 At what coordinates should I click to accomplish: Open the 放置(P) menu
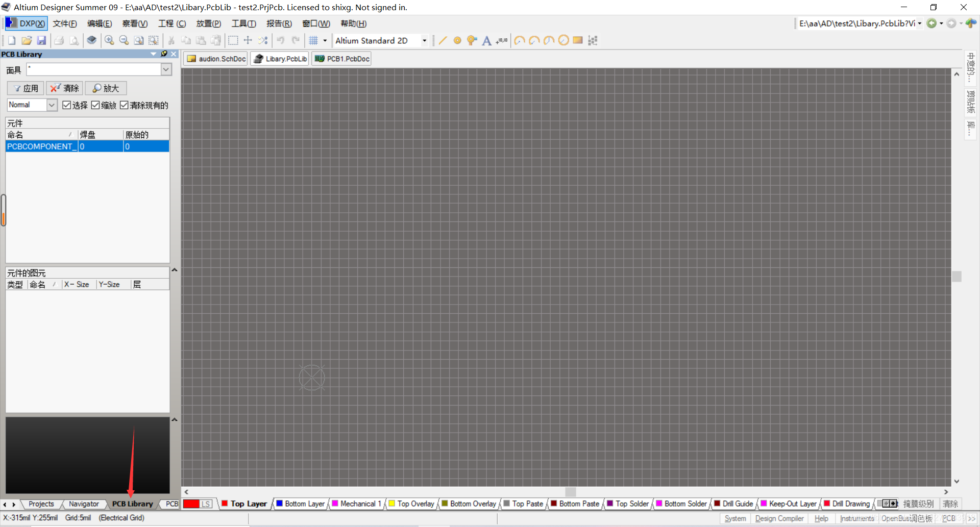208,23
